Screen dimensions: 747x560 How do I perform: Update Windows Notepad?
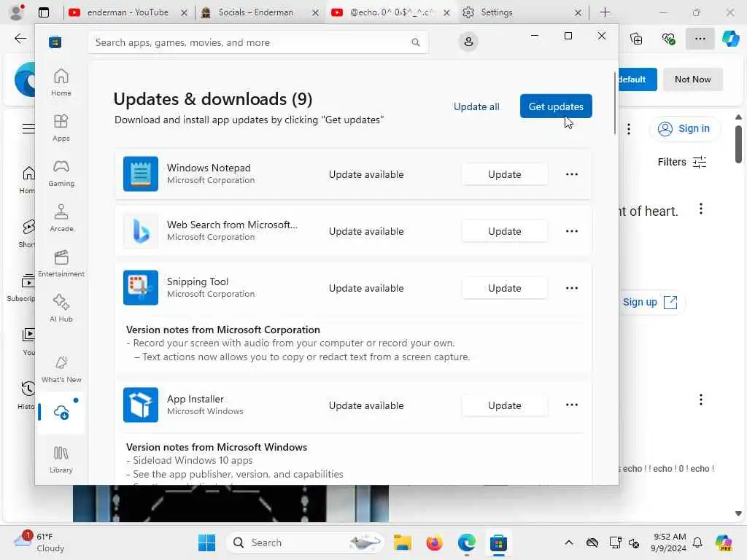pyautogui.click(x=505, y=174)
